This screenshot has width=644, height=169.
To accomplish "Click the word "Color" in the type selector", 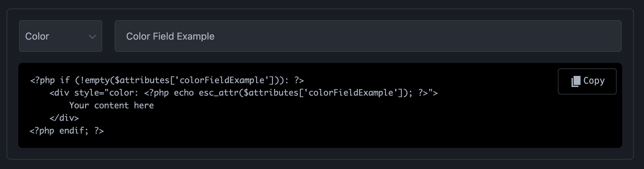I will [x=37, y=36].
